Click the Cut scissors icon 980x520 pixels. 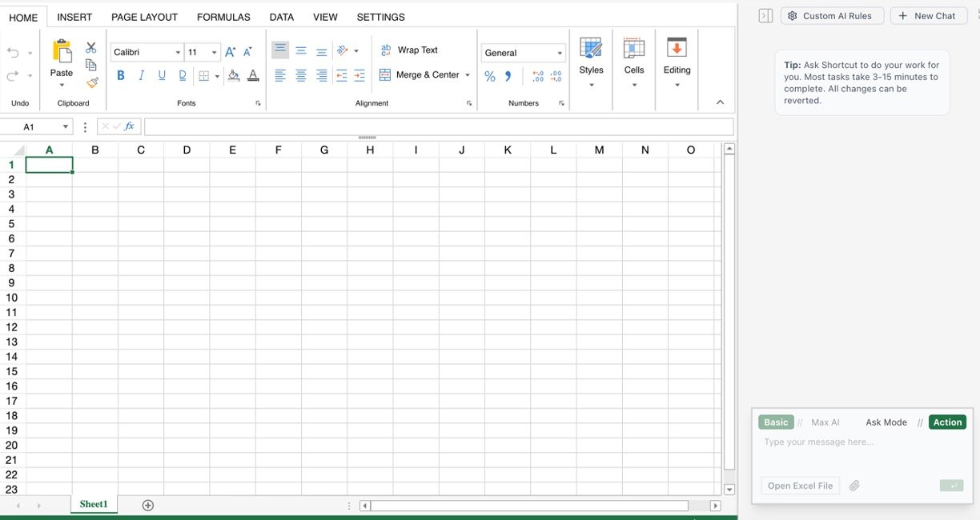point(91,48)
